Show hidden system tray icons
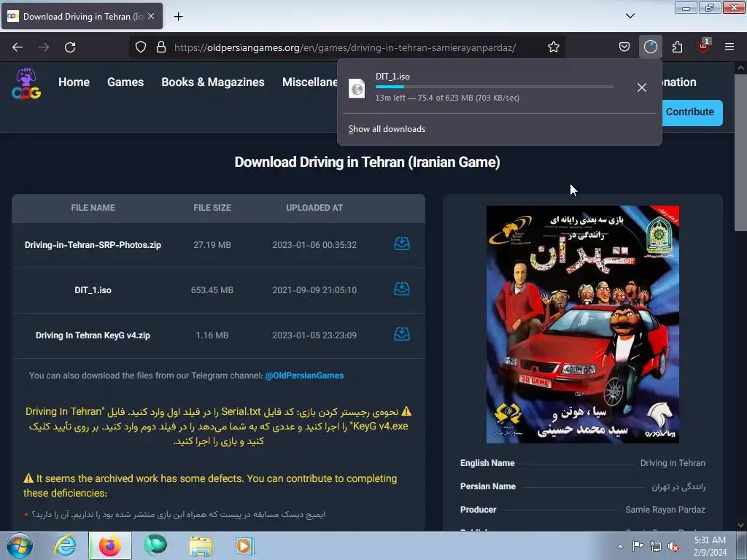The image size is (747, 560). click(620, 546)
